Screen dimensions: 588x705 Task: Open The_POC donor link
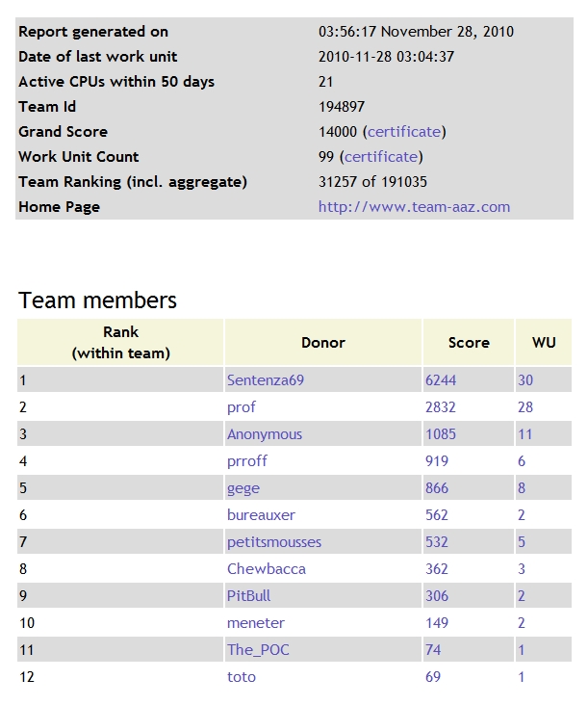click(258, 650)
